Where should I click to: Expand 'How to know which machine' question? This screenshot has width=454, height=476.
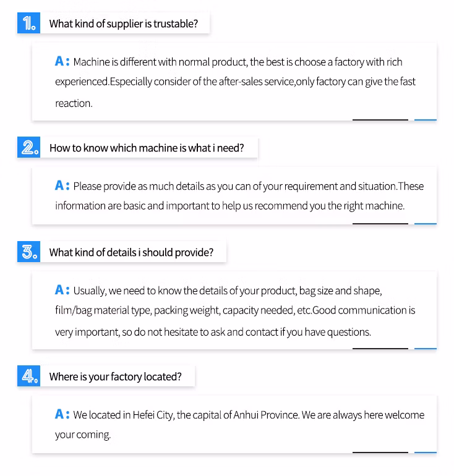(x=147, y=148)
